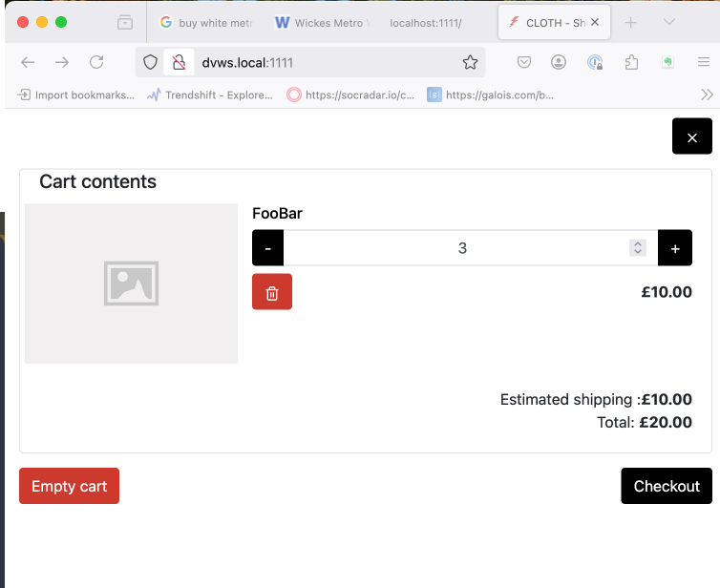Decrease FooBar quantity with minus button
Screen dimensions: 720x588
(267, 248)
